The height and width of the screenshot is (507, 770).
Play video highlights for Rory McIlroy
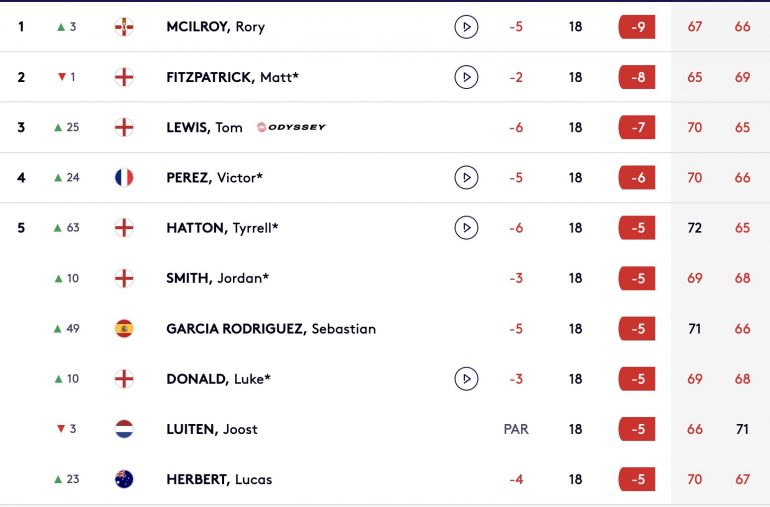(x=466, y=27)
